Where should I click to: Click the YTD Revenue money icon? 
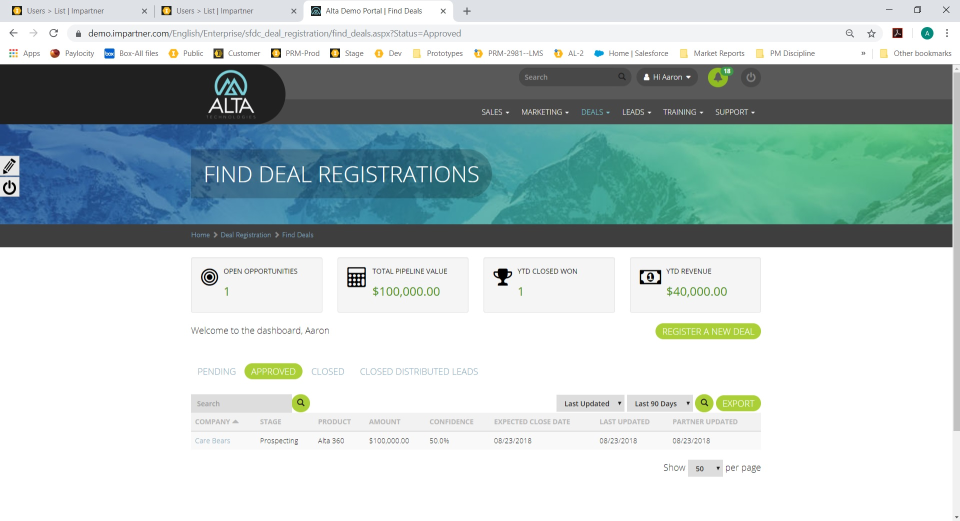pyautogui.click(x=650, y=277)
